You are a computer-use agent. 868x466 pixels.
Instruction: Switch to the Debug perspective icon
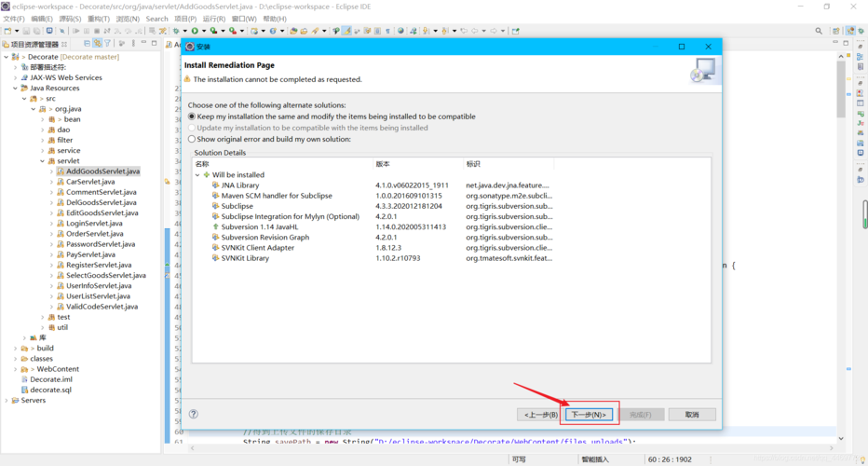861,31
